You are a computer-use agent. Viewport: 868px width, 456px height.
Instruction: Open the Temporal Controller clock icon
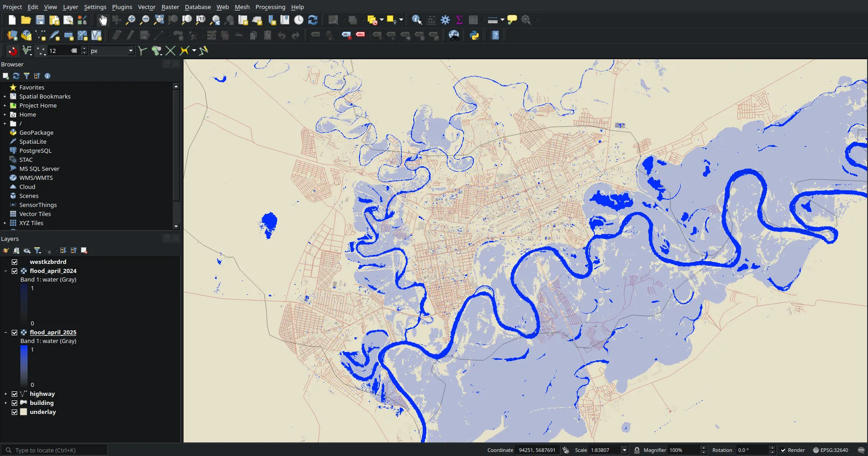[x=299, y=20]
